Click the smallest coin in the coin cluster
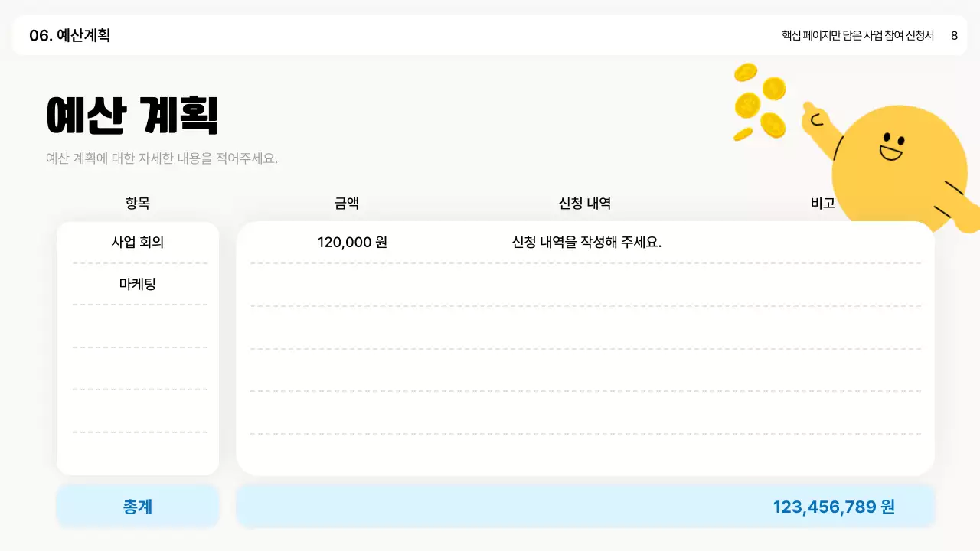The width and height of the screenshot is (980, 551). (743, 132)
